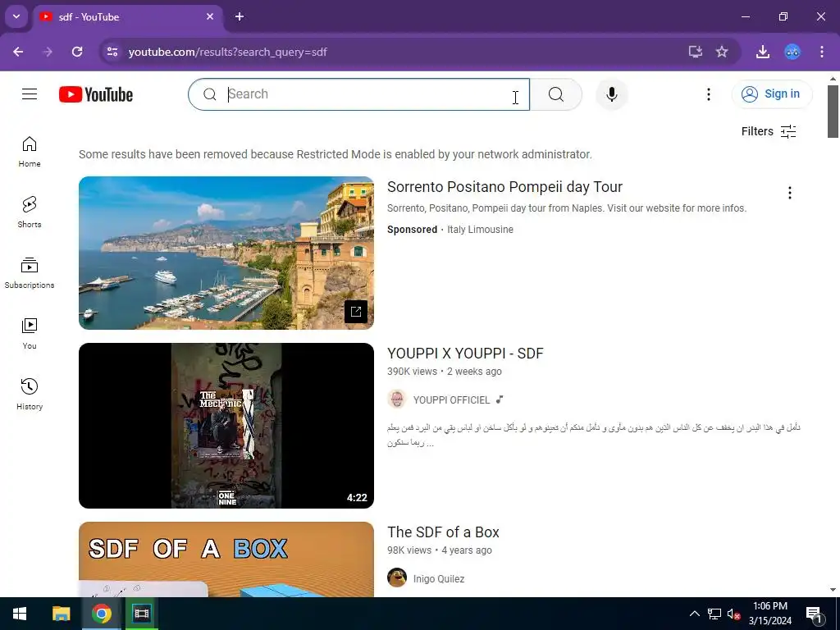Image resolution: width=840 pixels, height=630 pixels.
Task: Open Chrome profile avatar
Action: [x=792, y=52]
